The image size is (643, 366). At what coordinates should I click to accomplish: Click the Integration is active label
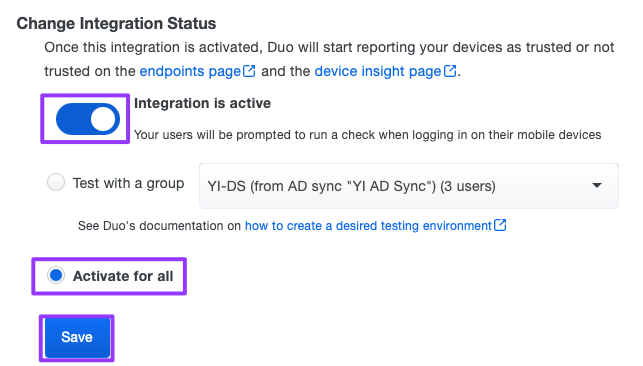coord(203,103)
